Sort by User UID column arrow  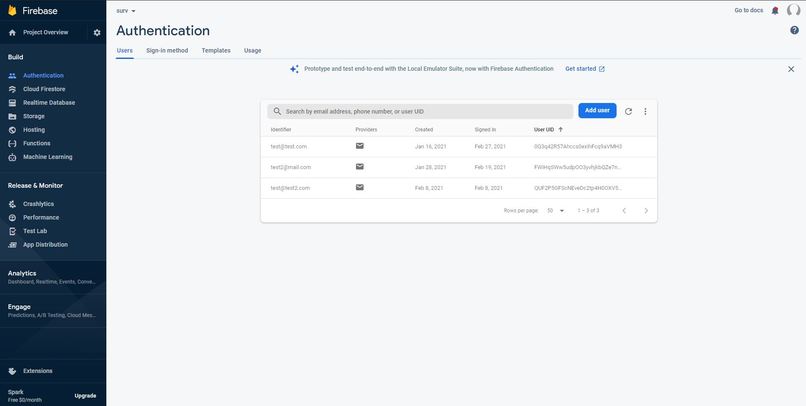(560, 130)
